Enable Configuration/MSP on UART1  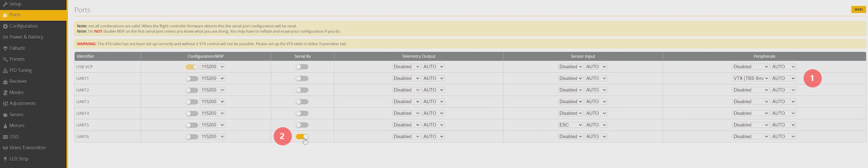pos(192,79)
